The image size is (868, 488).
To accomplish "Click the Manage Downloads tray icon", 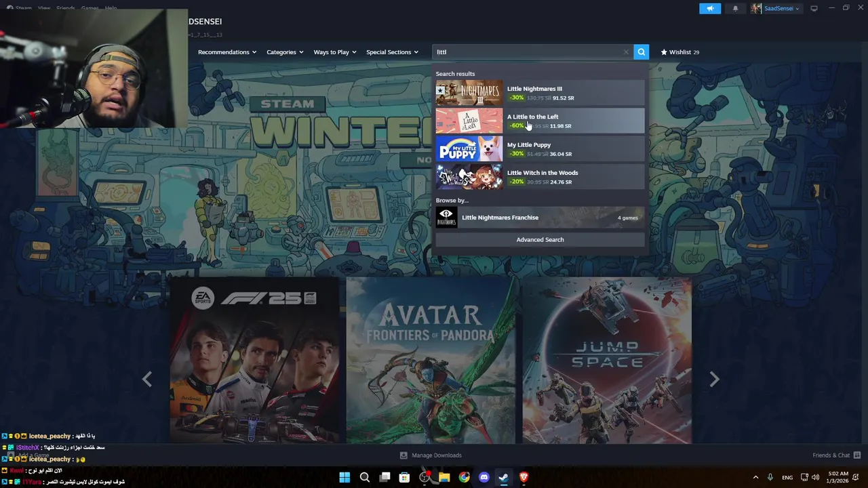I will [403, 455].
